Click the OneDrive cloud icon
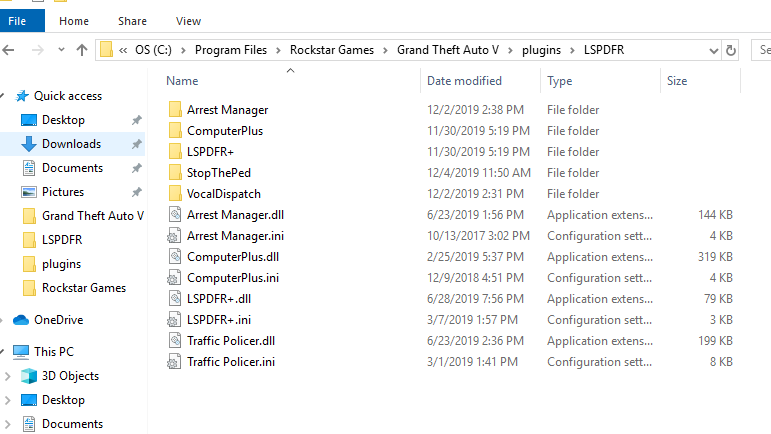The image size is (771, 434). pos(21,320)
